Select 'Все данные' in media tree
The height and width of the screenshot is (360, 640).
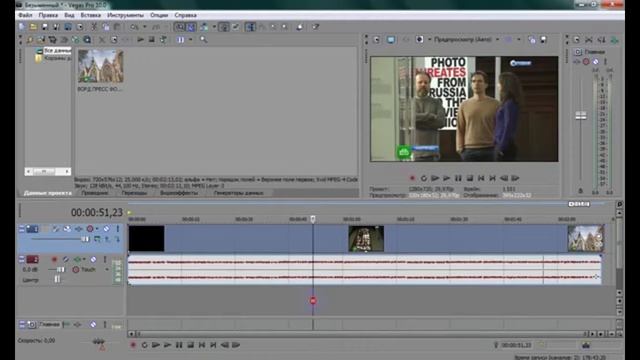click(x=57, y=51)
